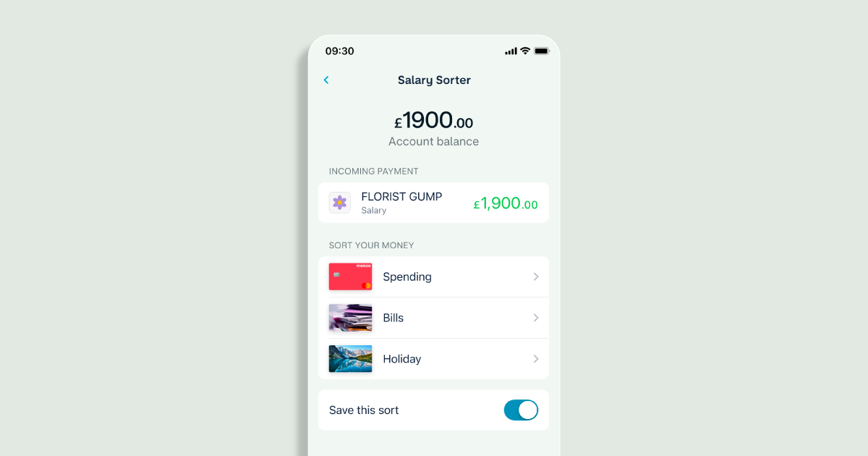Toggle the Save this sort switch
This screenshot has width=868, height=456.
[521, 410]
